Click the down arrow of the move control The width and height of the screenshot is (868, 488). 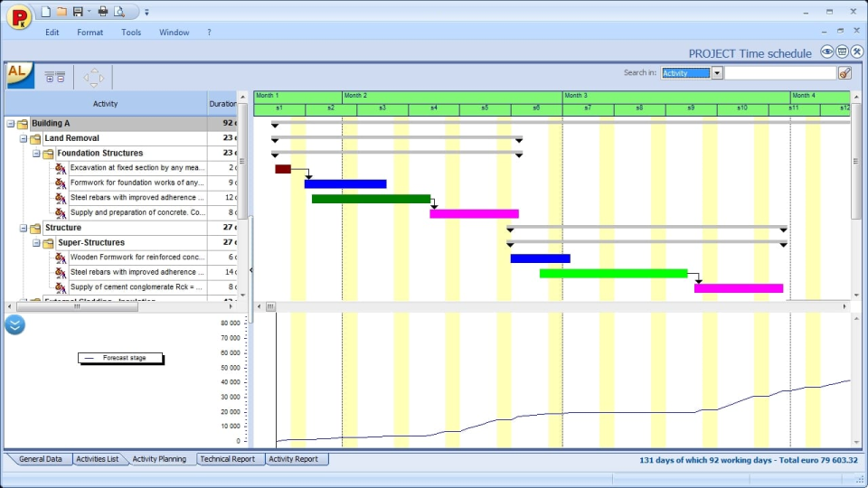tap(93, 85)
